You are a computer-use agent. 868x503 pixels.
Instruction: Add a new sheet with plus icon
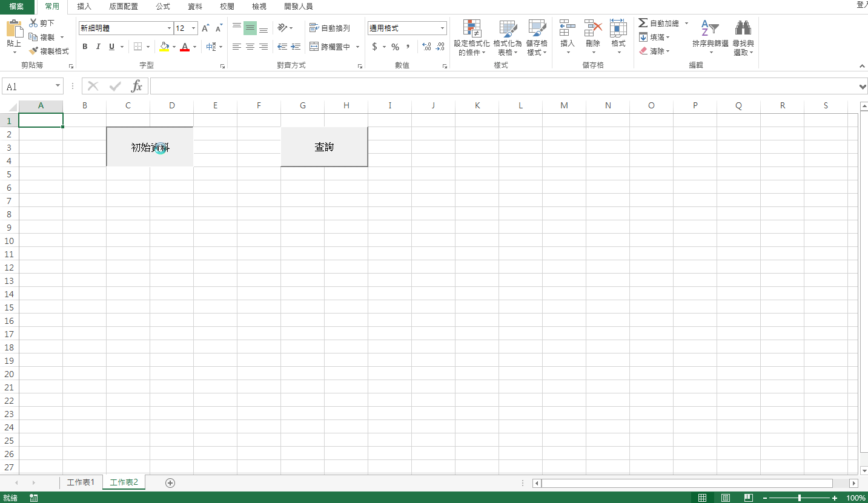170,482
